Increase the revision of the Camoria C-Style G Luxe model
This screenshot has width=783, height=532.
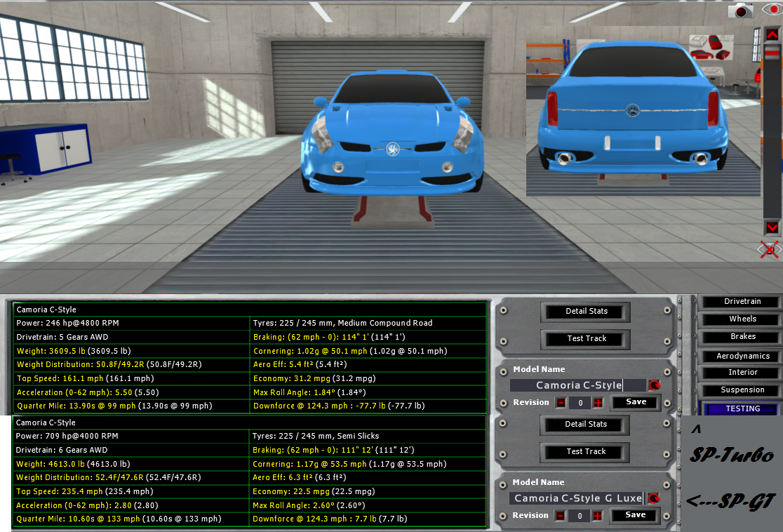[598, 516]
